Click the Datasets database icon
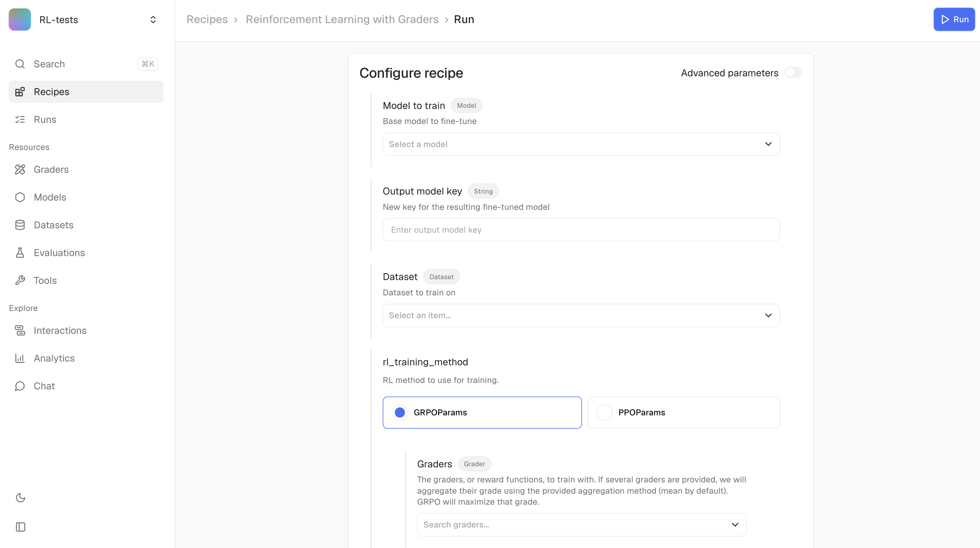Screen dimensions: 980x548 pyautogui.click(x=20, y=225)
